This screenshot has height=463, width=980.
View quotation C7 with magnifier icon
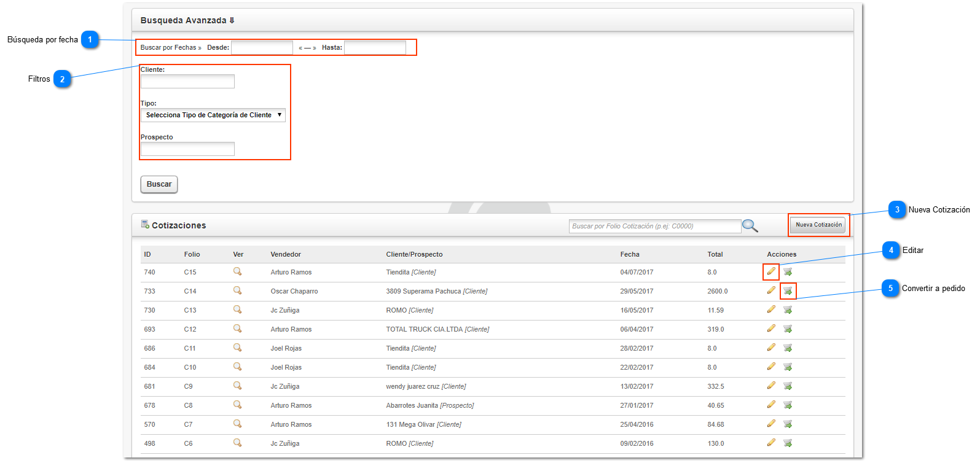(x=237, y=424)
